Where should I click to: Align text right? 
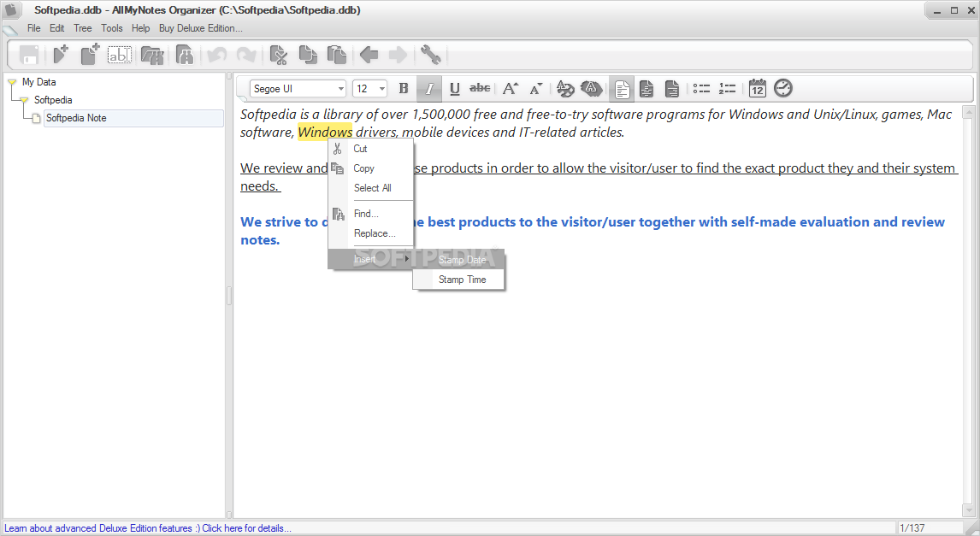click(x=672, y=89)
